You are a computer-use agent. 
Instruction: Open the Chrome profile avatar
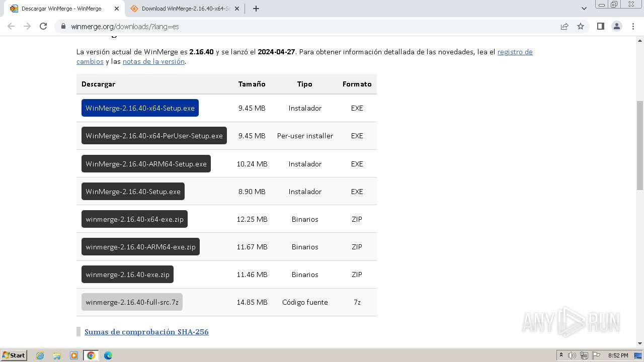616,26
